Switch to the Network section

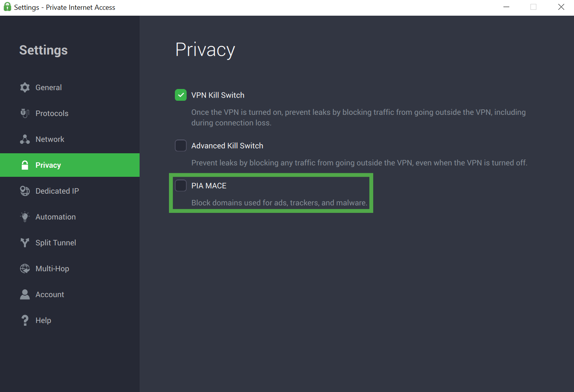point(70,139)
